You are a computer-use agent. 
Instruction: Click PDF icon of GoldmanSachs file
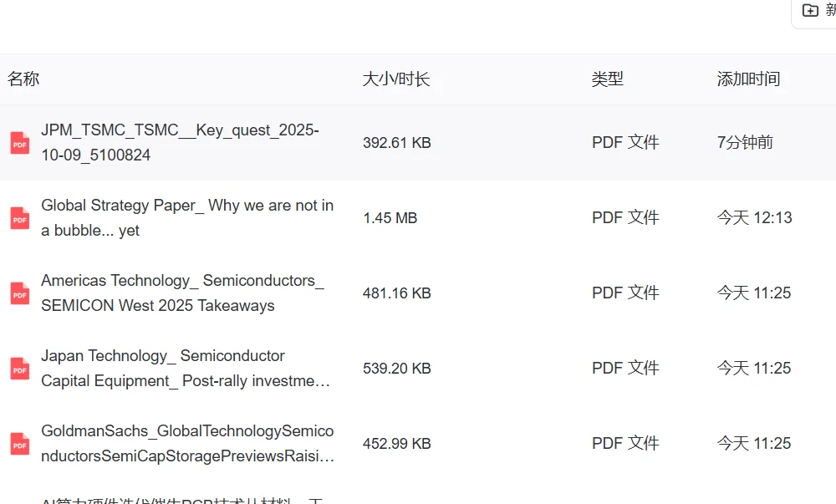pos(20,444)
